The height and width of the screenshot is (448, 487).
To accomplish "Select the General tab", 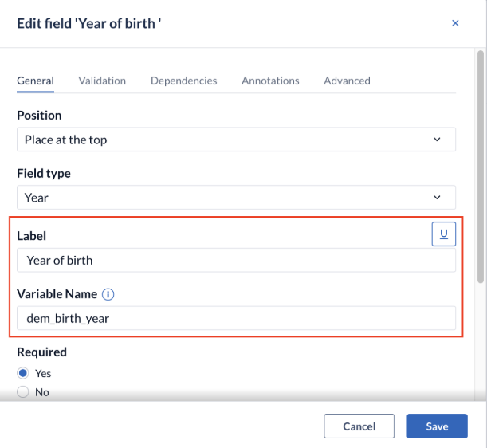I will point(35,81).
